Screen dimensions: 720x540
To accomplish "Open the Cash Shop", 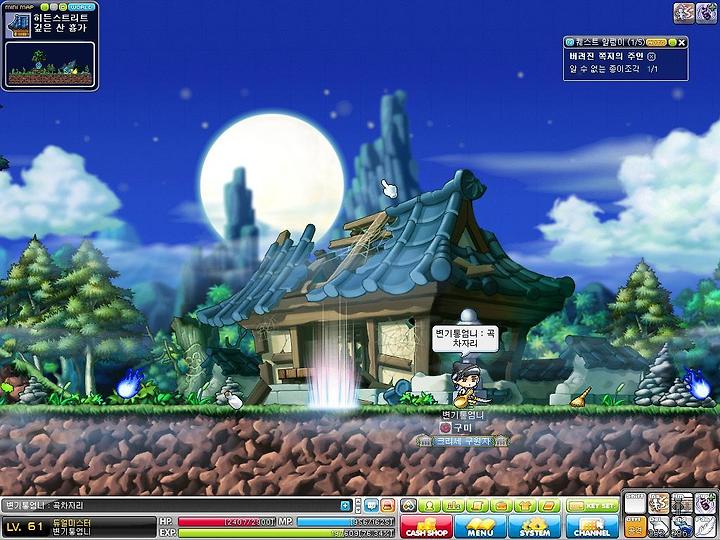I will pos(426,527).
